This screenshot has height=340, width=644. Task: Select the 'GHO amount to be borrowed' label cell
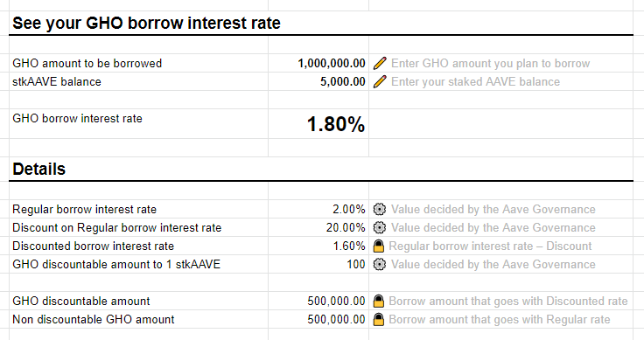(x=138, y=63)
